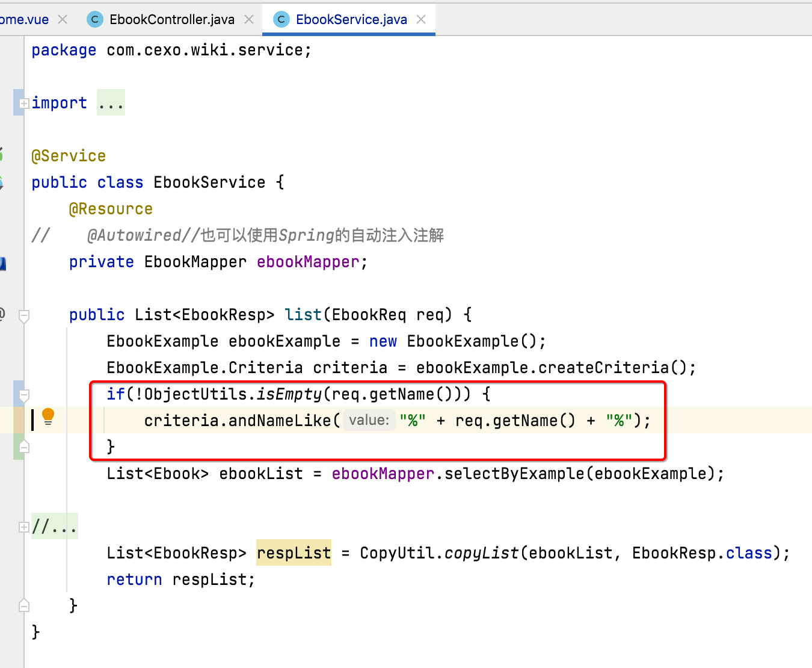Open the yellow lightbulb quick-fix icon
This screenshot has width=812, height=668.
click(49, 416)
